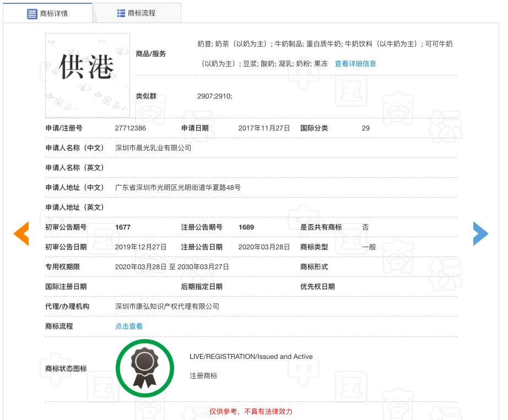
Task: Select the registration number 27712386
Action: point(131,128)
